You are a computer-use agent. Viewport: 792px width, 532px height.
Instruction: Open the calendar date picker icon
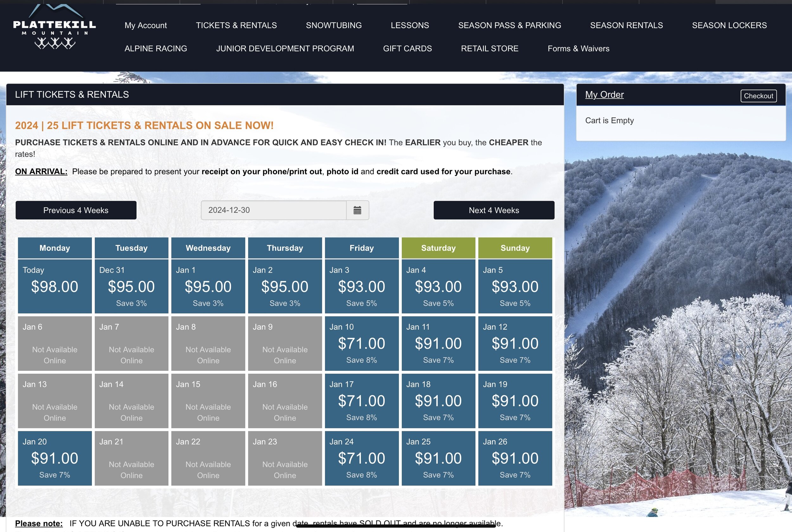[x=357, y=210]
